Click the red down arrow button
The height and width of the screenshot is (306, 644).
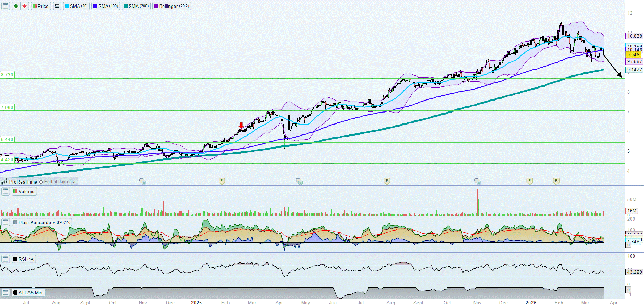pyautogui.click(x=24, y=6)
